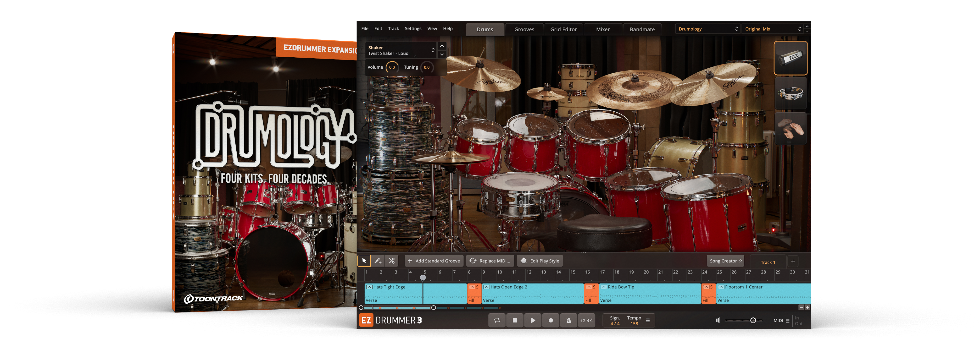Open the Original Mix preset dropdown
The width and height of the screenshot is (980, 349).
pos(773,29)
